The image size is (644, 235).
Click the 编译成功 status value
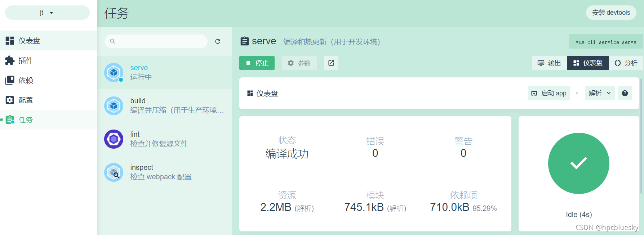(287, 154)
